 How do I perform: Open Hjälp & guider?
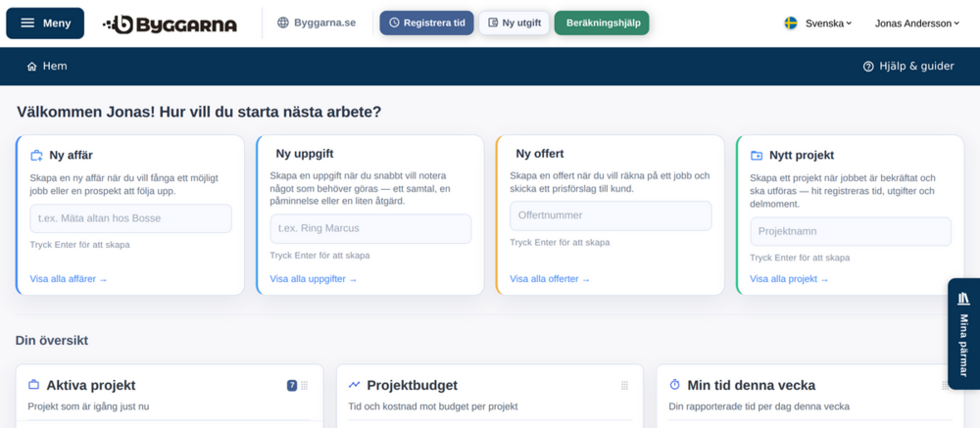pos(908,67)
